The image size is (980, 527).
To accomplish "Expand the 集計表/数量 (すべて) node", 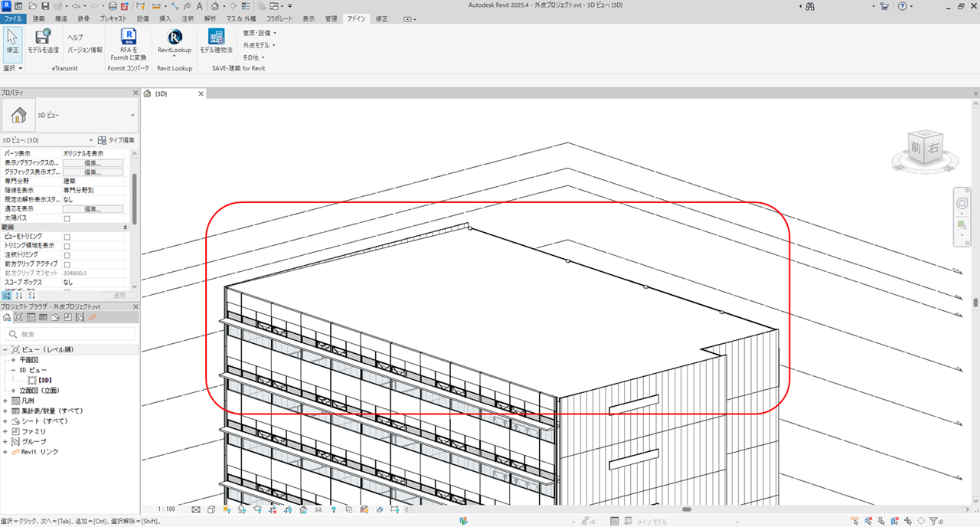I will pyautogui.click(x=5, y=411).
